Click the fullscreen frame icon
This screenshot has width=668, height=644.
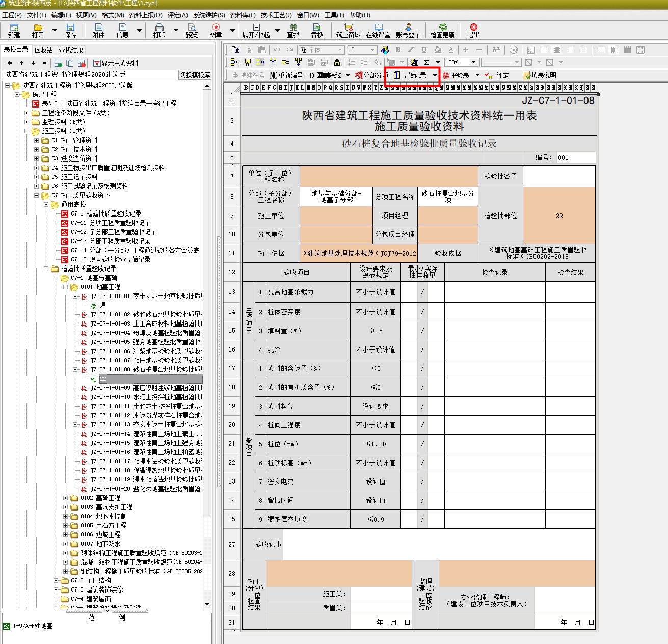coord(640,50)
